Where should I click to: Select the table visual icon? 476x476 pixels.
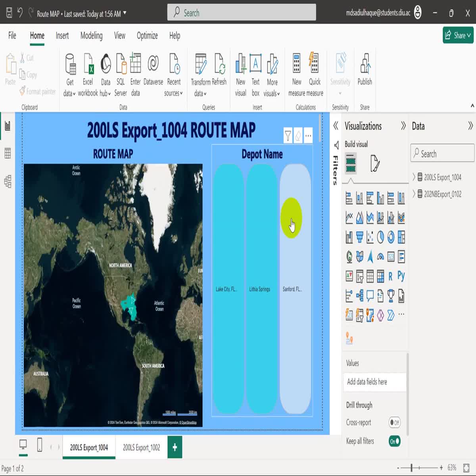tap(370, 276)
